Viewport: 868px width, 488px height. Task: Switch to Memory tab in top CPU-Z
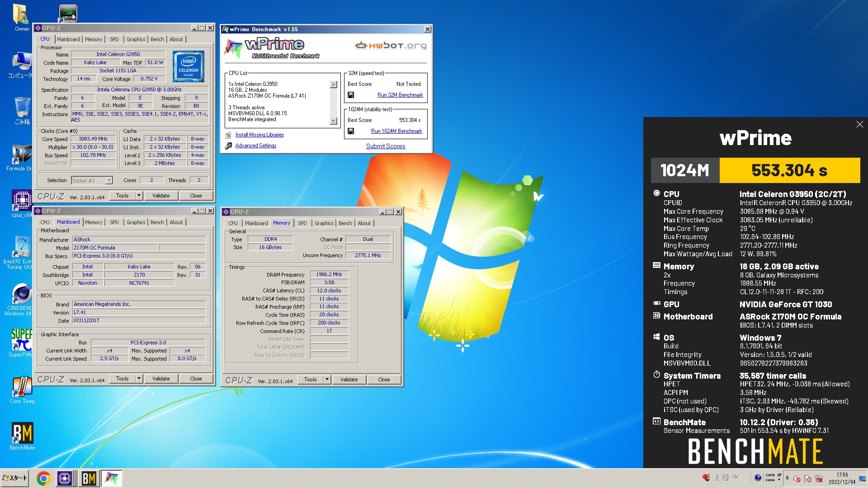pyautogui.click(x=94, y=39)
